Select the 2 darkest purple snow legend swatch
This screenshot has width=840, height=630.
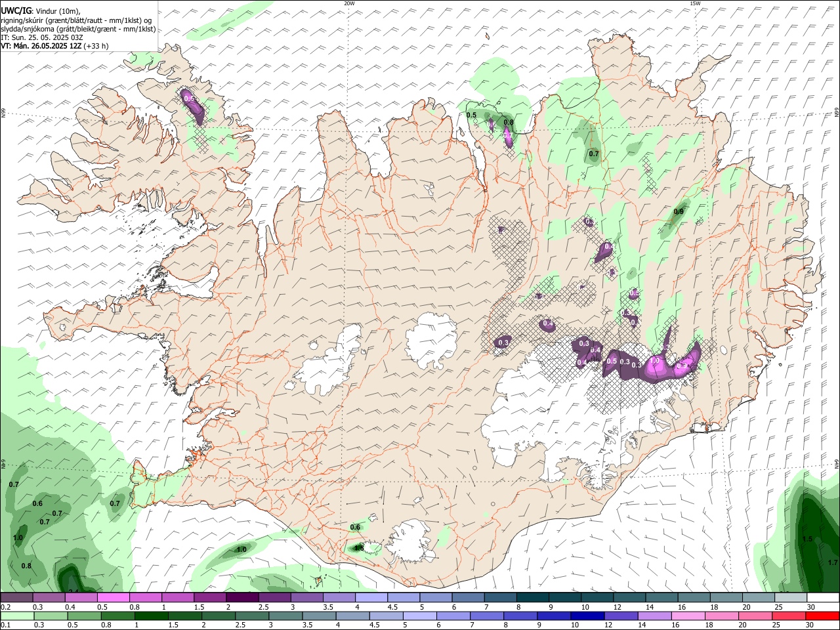tap(242, 598)
